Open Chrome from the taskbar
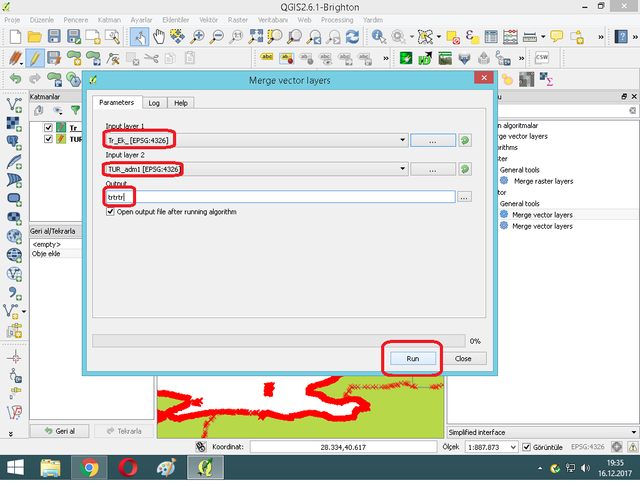 click(x=89, y=468)
